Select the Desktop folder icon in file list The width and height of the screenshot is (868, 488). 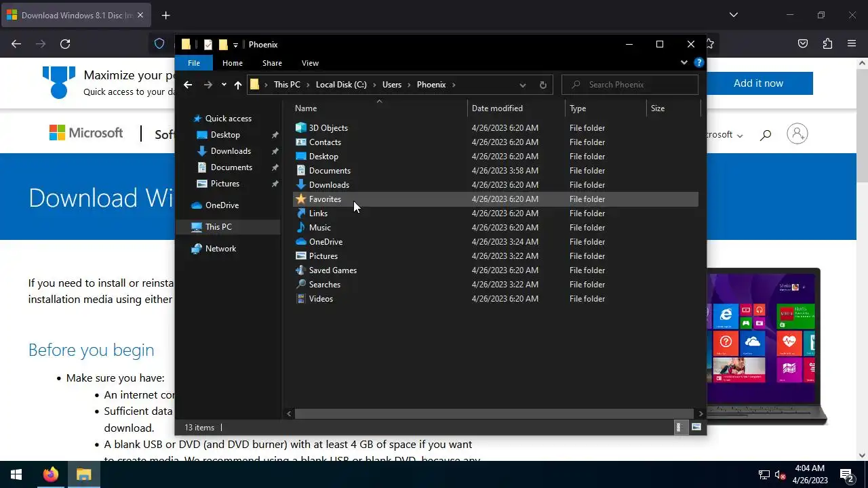coord(301,156)
